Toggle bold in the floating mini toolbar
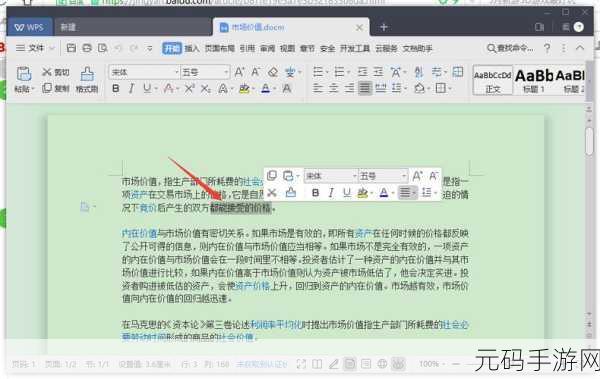This screenshot has width=600, height=379. pos(315,193)
